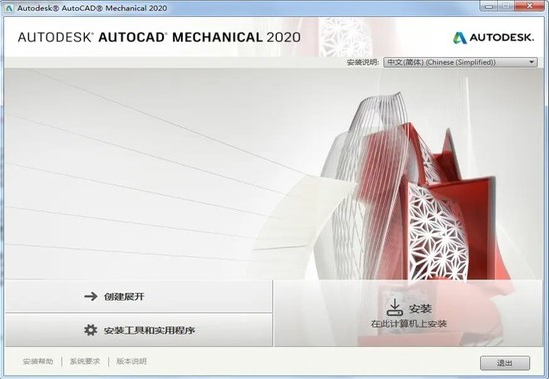
Task: Choose 安装工具和实用程序
Action: click(139, 330)
